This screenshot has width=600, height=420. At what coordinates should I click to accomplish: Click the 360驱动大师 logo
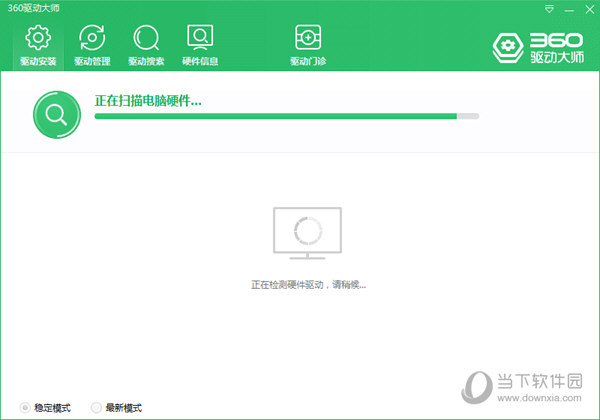point(538,48)
